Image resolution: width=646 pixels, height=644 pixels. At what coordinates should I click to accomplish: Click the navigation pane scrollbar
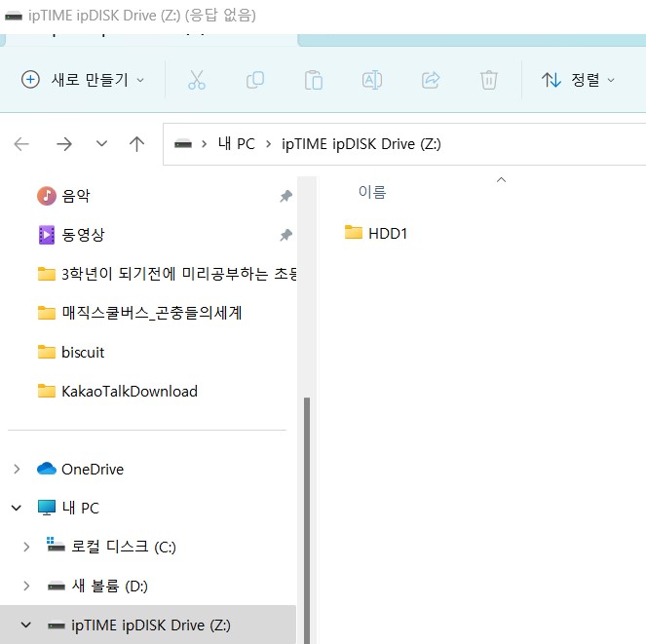307,520
